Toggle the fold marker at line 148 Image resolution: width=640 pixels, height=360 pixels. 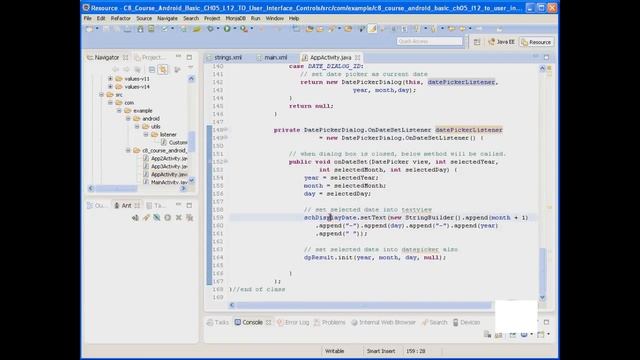coord(226,130)
